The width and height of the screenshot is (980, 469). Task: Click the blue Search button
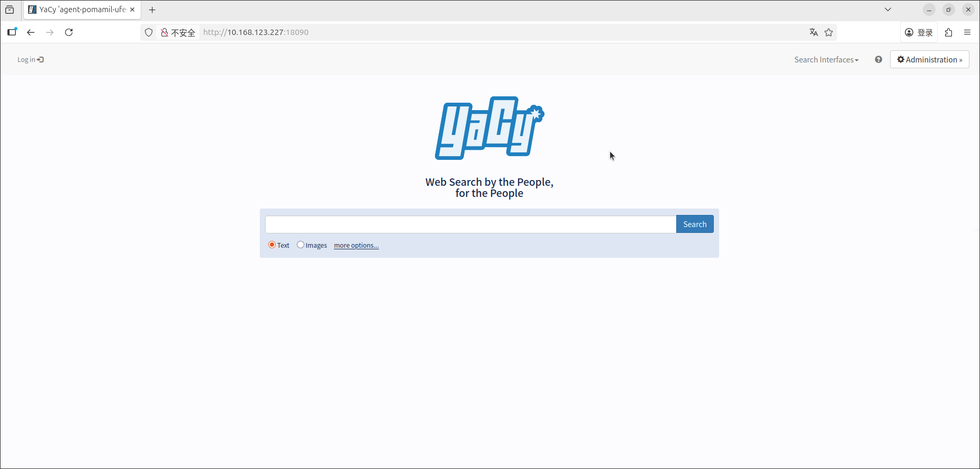[694, 224]
